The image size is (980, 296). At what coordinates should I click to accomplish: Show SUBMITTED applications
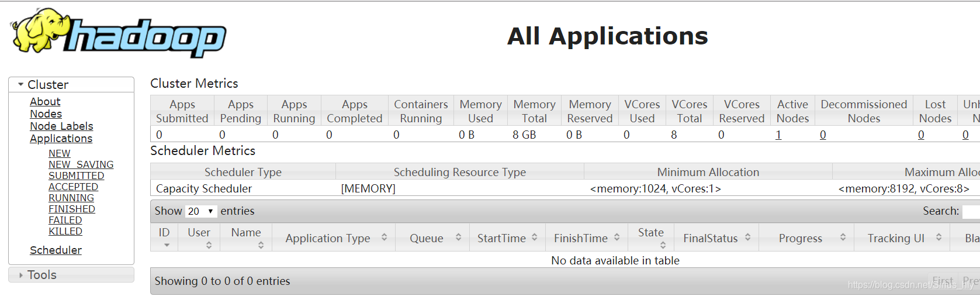coord(76,175)
